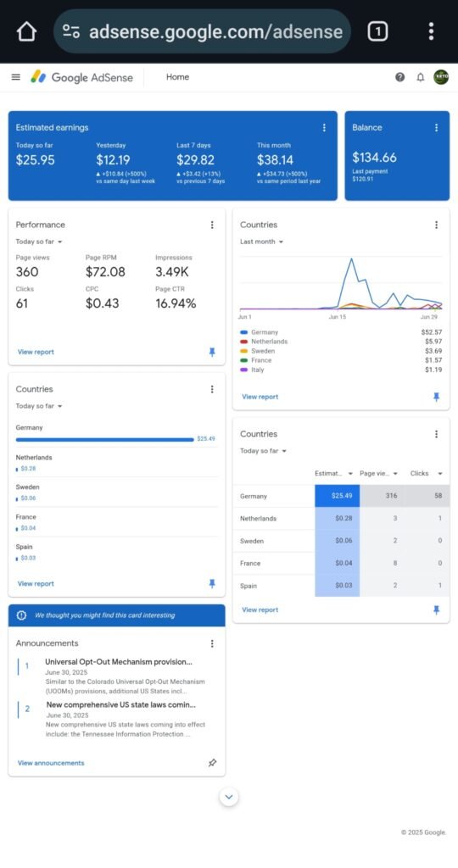Unpin the Performance card
This screenshot has width=458, height=868.
(x=212, y=352)
